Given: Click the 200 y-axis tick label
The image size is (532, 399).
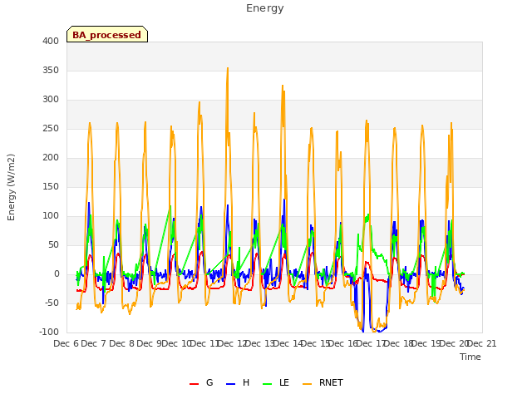Looking at the screenshot, I should pyautogui.click(x=51, y=157).
